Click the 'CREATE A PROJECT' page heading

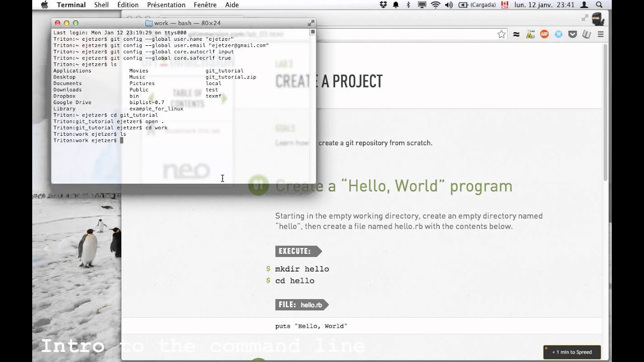pyautogui.click(x=329, y=81)
